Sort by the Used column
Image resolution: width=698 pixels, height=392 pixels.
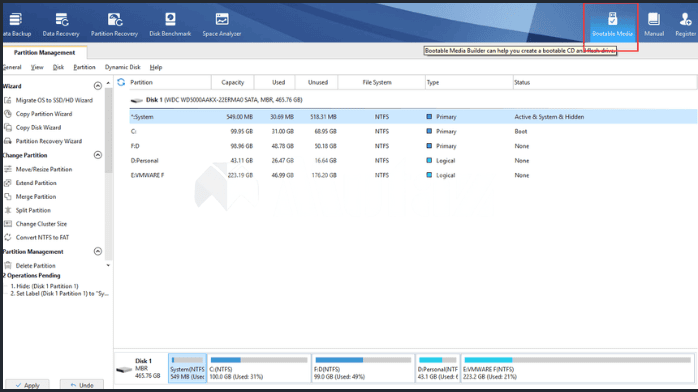tap(275, 82)
